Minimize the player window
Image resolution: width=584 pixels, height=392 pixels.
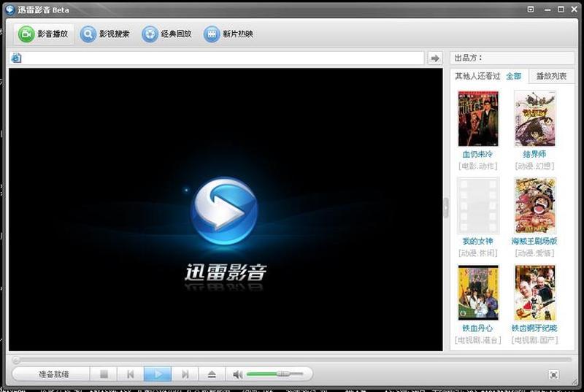547,9
